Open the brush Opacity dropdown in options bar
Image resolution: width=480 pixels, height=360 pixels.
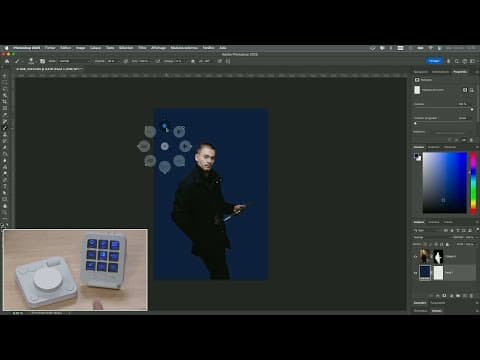coord(119,61)
